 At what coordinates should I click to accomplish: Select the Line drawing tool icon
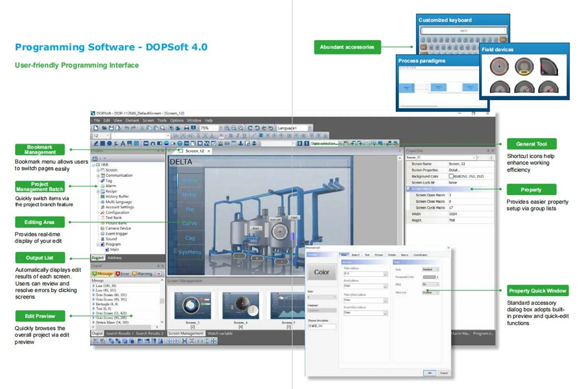[96, 143]
